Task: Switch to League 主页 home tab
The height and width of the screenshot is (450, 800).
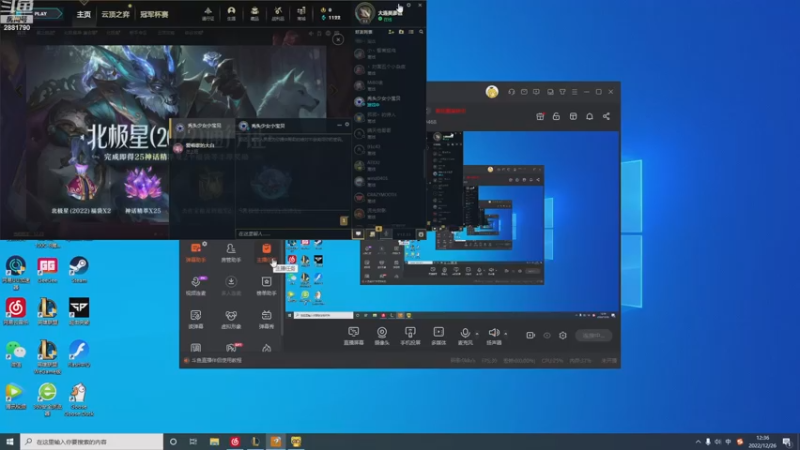Action: tap(83, 14)
